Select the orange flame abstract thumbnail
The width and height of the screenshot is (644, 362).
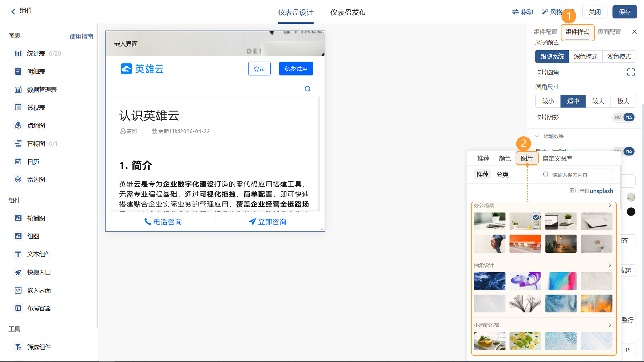point(597,303)
